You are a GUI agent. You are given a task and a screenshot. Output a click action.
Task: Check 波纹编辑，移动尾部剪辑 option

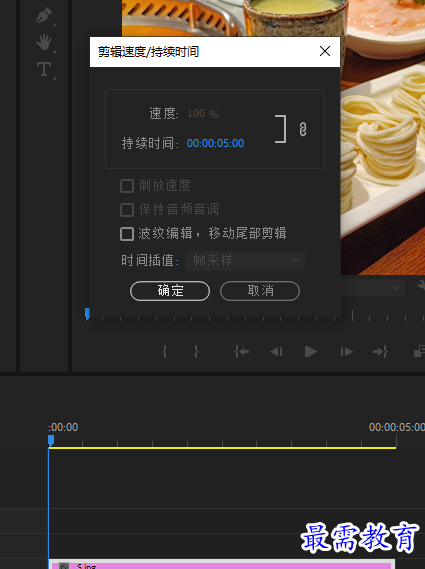click(127, 234)
